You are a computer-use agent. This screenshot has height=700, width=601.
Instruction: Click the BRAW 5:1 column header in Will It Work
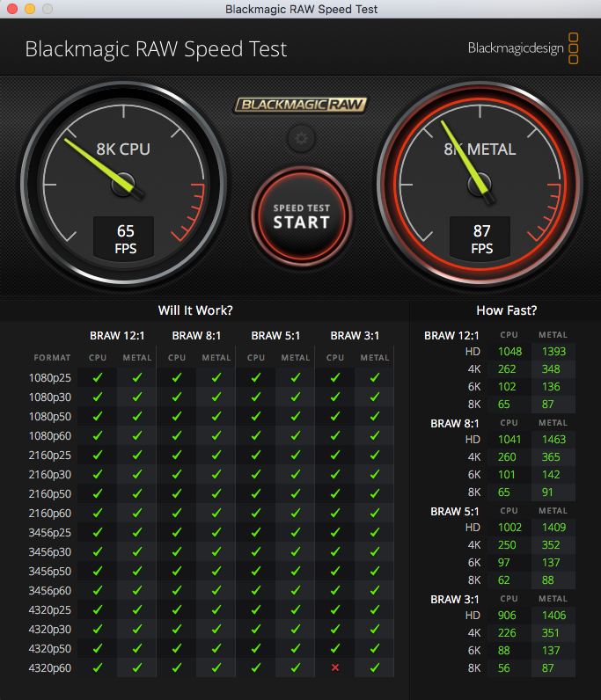point(275,336)
